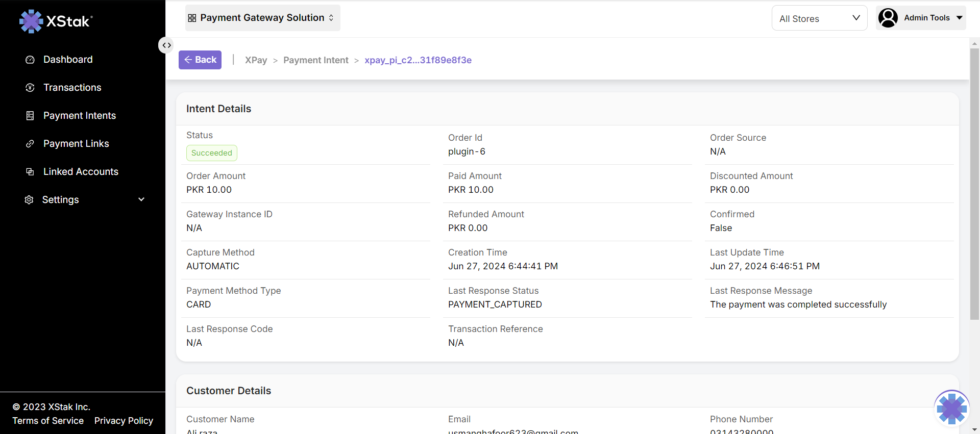
Task: Open the floating chat widget icon
Action: pyautogui.click(x=951, y=408)
